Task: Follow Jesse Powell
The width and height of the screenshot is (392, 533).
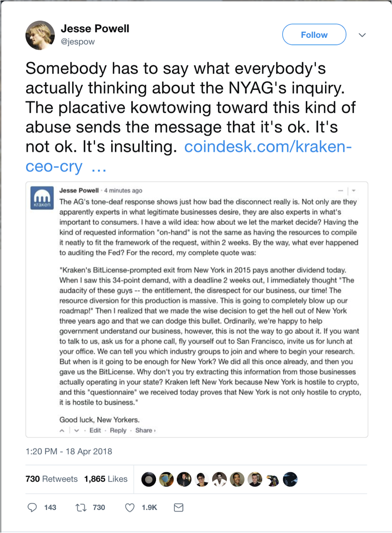Action: coord(314,35)
